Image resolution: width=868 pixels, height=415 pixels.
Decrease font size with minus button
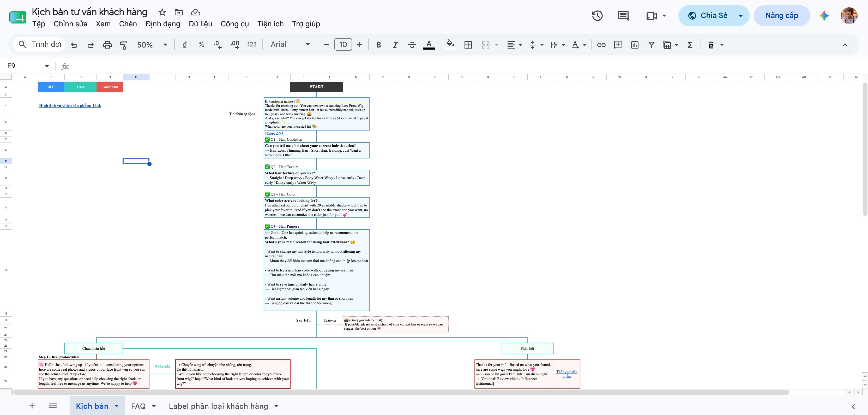326,44
